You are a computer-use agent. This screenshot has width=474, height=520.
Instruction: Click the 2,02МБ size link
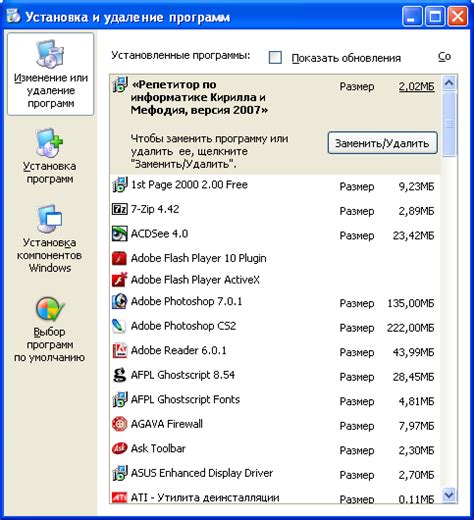pyautogui.click(x=417, y=87)
